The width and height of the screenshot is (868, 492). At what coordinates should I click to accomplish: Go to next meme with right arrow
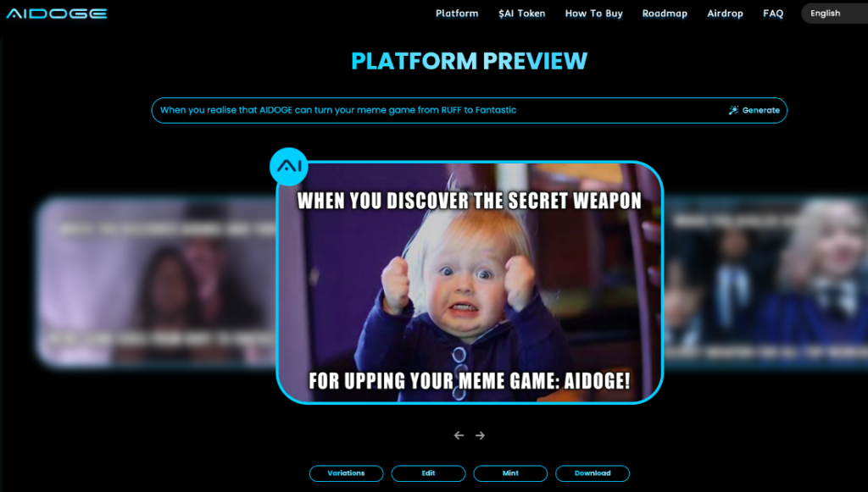tap(480, 435)
